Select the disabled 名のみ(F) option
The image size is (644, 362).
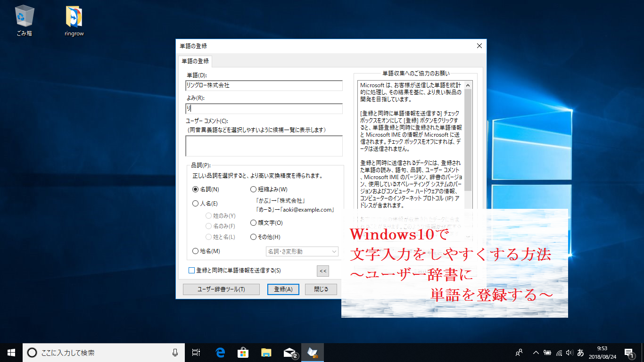220,226
